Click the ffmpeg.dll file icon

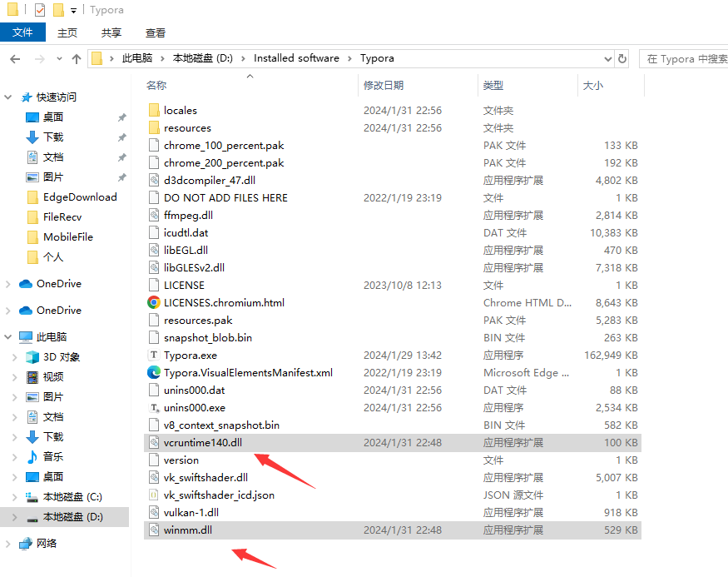[x=154, y=216]
